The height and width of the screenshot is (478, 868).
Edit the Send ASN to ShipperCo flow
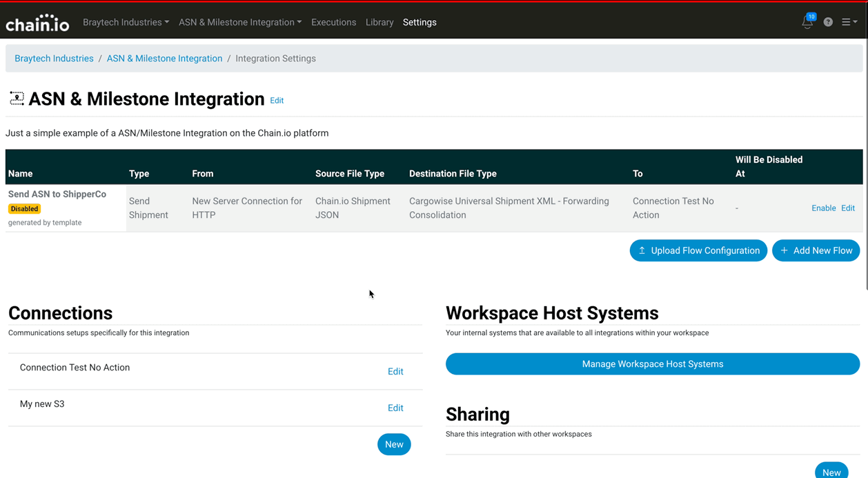848,208
